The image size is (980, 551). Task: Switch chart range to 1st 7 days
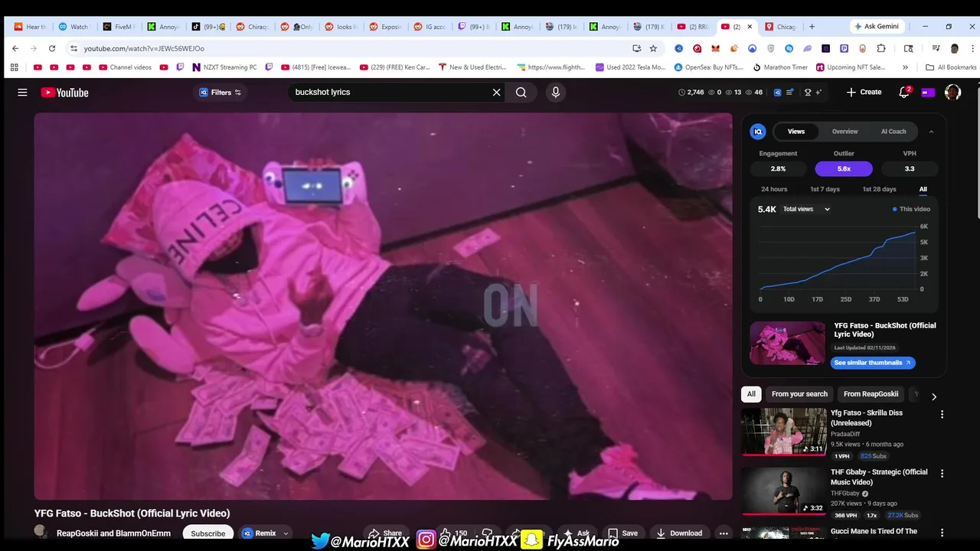825,189
